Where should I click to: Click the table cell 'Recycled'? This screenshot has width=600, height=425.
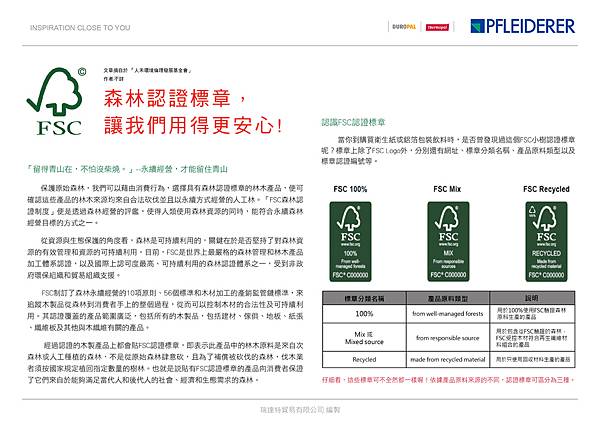point(364,360)
